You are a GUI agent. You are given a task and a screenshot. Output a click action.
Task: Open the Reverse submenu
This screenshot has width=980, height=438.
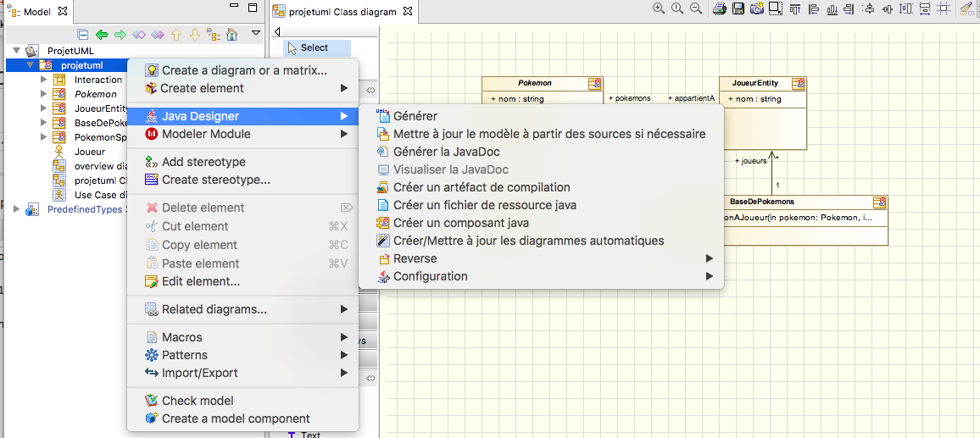415,258
